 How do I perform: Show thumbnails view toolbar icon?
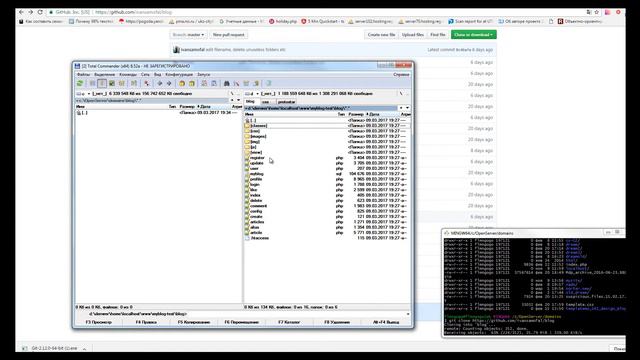pyautogui.click(x=112, y=83)
